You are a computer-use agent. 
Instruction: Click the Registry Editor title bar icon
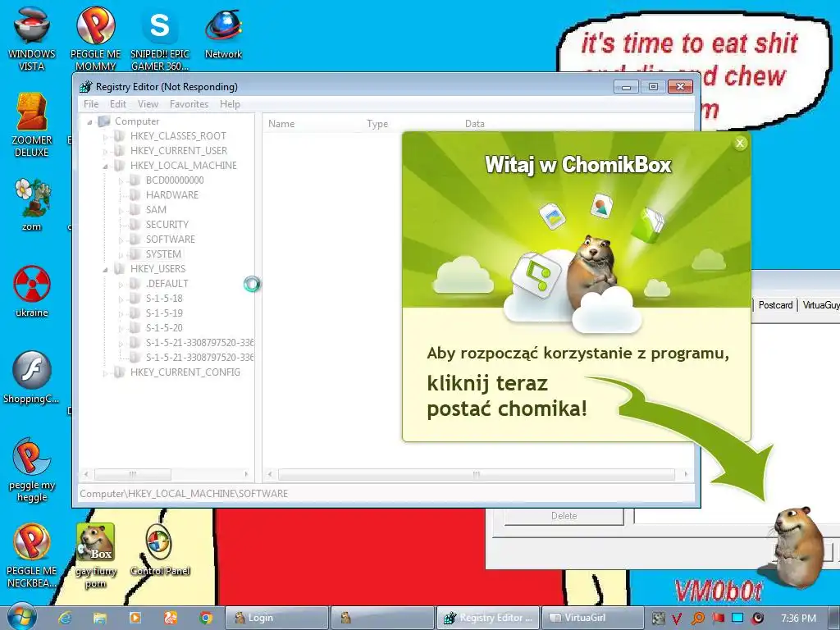[x=85, y=87]
